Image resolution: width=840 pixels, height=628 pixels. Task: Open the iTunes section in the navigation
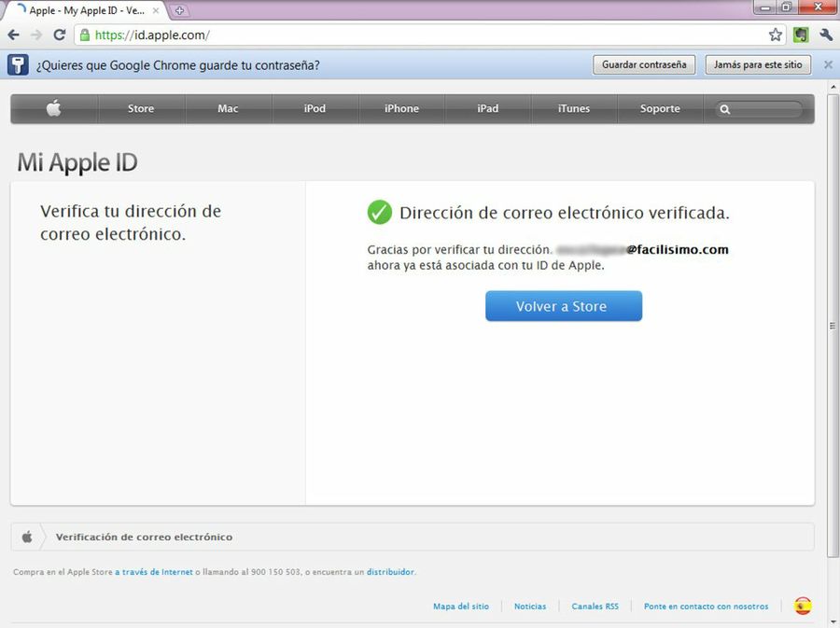coord(574,108)
